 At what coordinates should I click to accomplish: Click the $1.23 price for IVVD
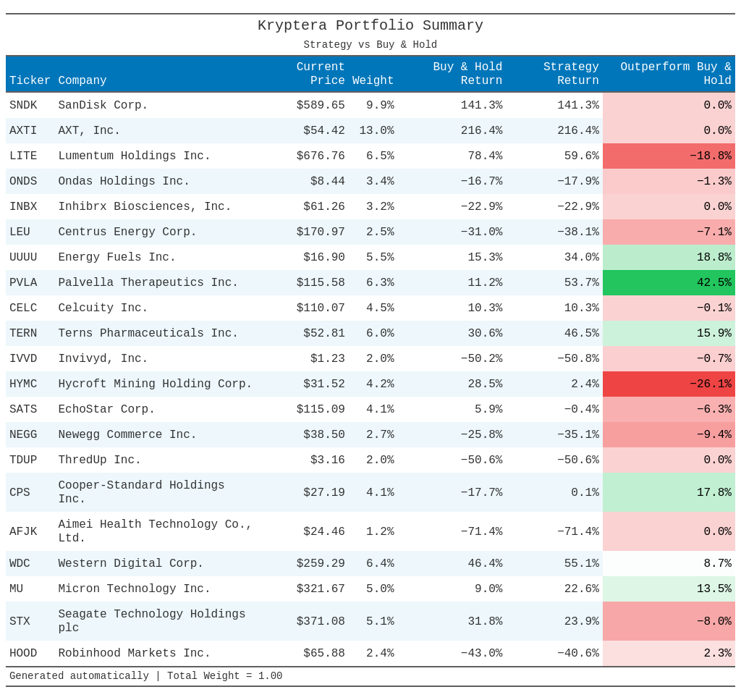[328, 359]
